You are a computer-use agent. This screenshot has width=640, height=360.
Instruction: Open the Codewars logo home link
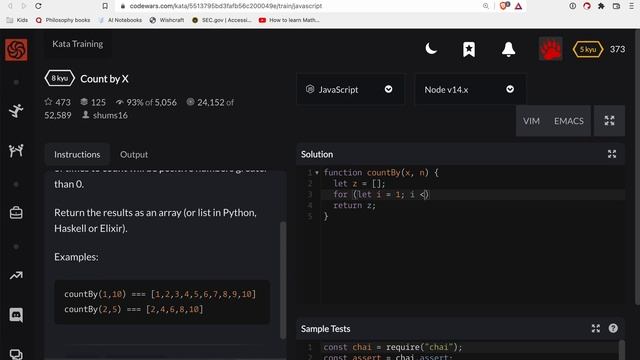[16, 49]
